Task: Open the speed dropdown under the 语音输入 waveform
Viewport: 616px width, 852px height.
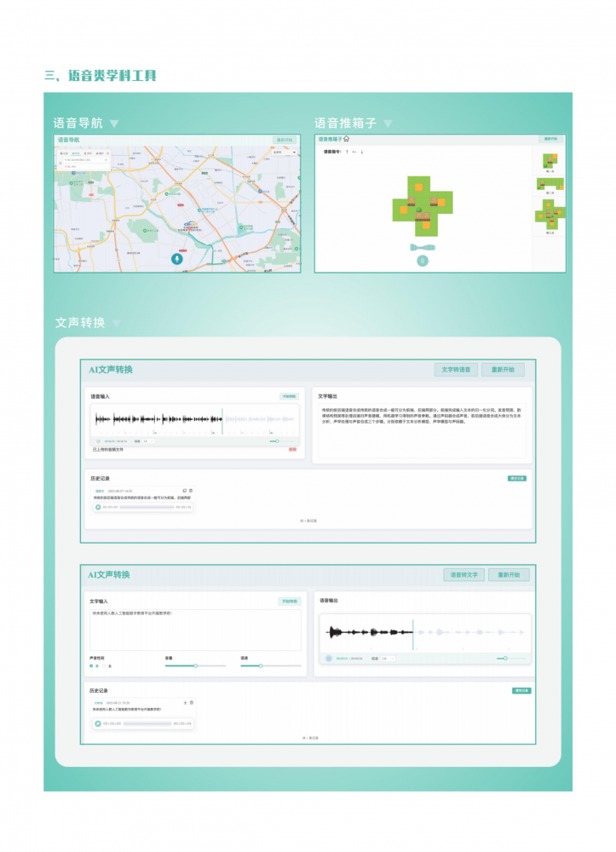Action: click(x=147, y=441)
